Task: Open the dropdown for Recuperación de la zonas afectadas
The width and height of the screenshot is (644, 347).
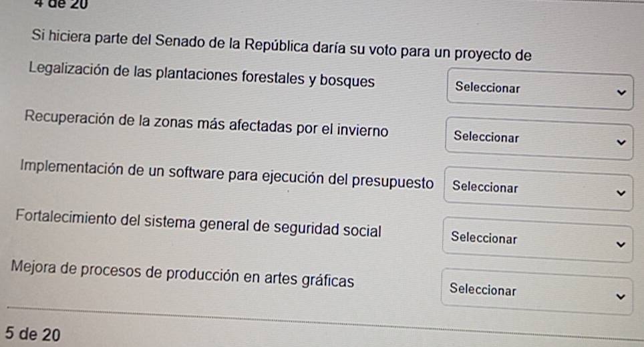Action: [x=538, y=140]
